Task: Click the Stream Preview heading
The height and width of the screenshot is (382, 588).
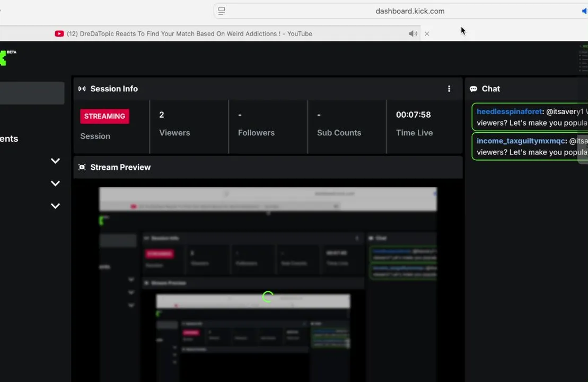Action: pyautogui.click(x=120, y=167)
